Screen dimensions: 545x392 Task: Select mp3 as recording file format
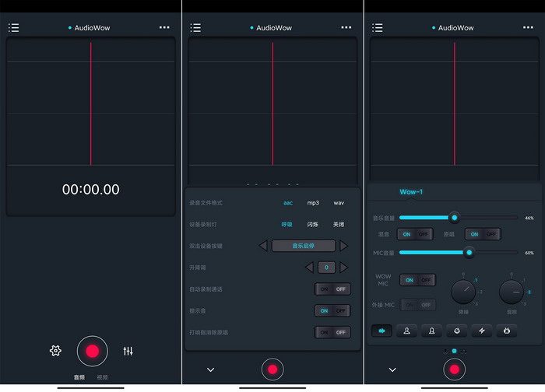[313, 203]
